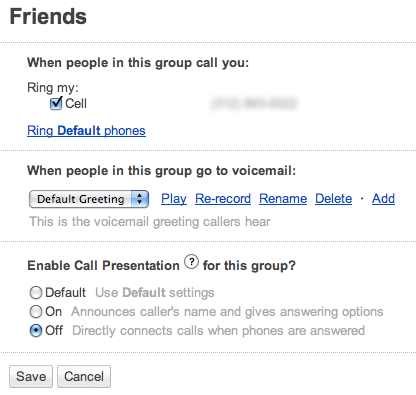Click the Cell label text
The width and height of the screenshot is (416, 395).
coord(76,104)
